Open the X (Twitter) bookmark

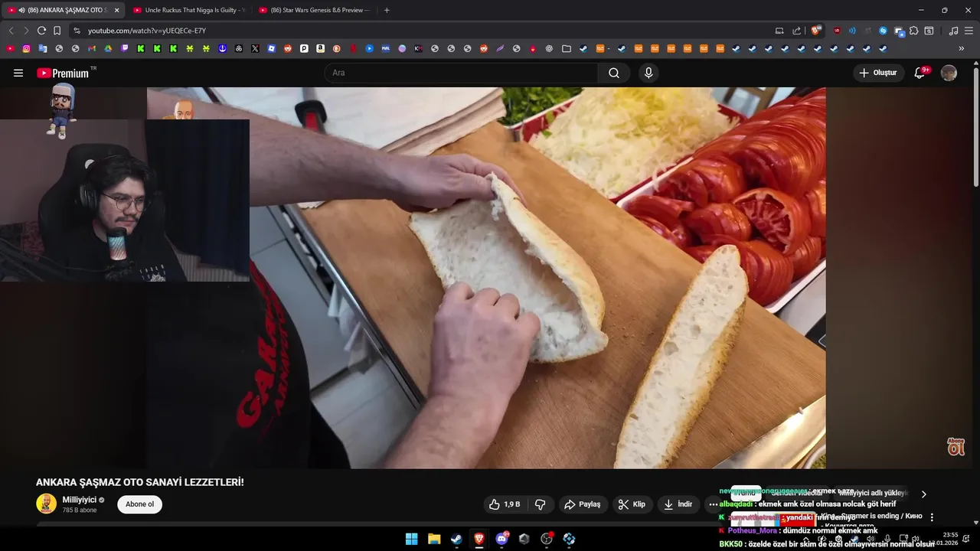(x=255, y=48)
